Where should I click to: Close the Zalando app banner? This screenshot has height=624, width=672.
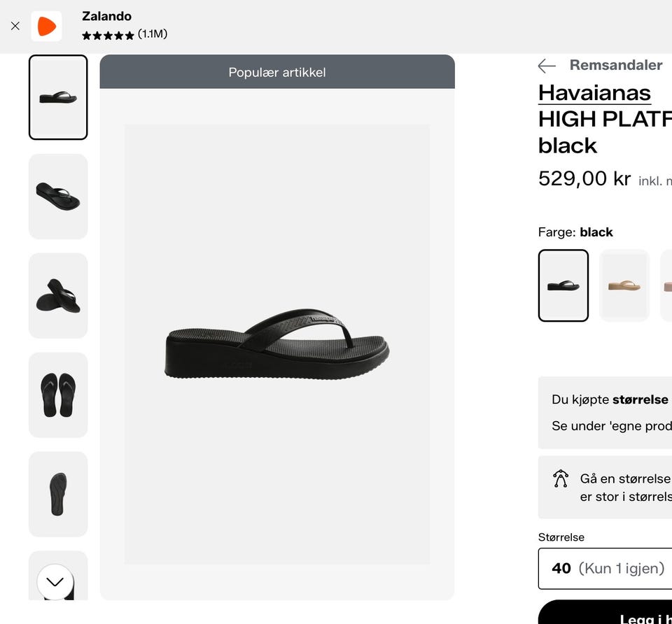click(15, 26)
